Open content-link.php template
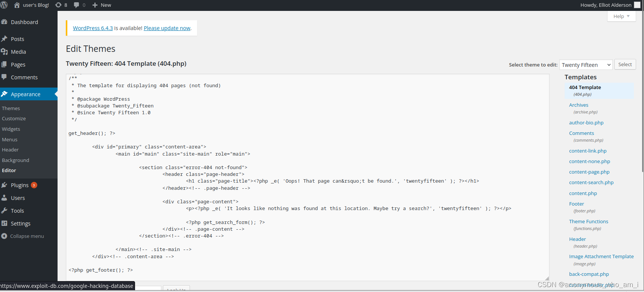644x292 pixels. coord(588,151)
